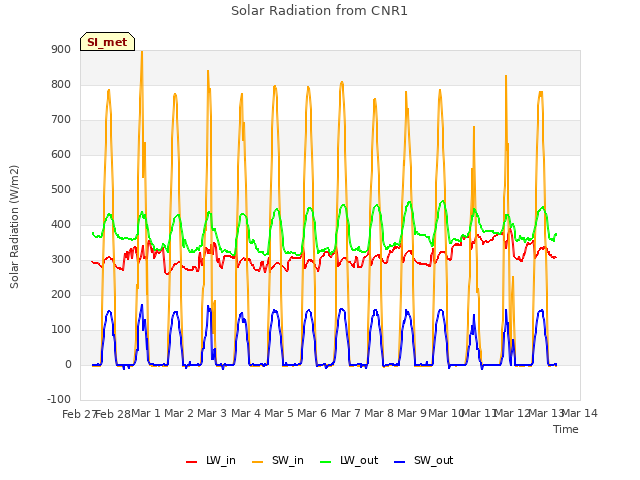Screen dimensions: 640x480
Task: Click the 'Time' x-axis label
Action: [566, 429]
